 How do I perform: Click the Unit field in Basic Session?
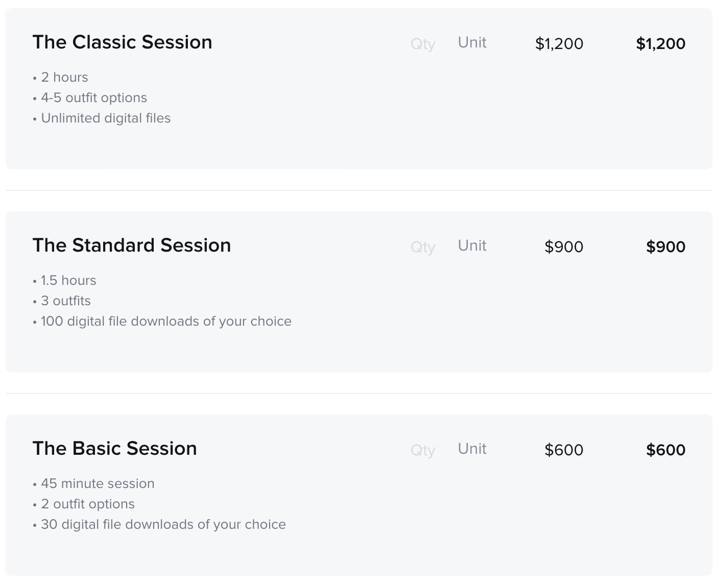[472, 449]
